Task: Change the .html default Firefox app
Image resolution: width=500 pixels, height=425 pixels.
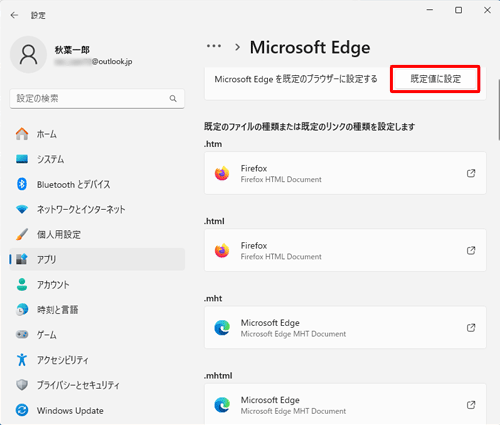Action: [x=345, y=250]
